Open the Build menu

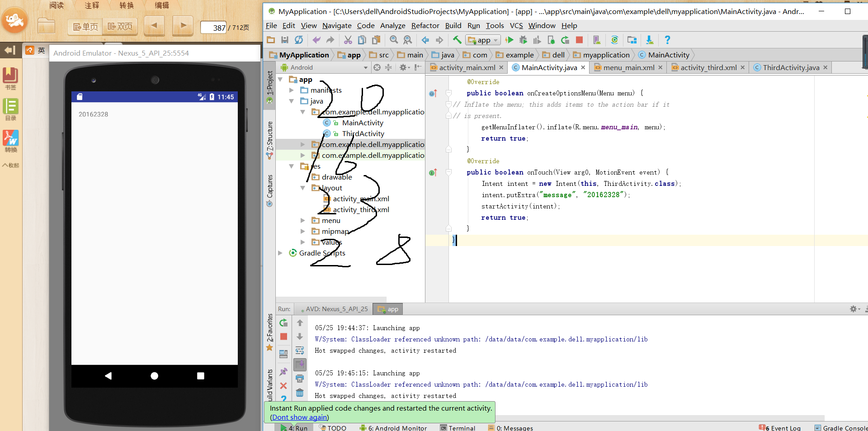click(x=453, y=25)
